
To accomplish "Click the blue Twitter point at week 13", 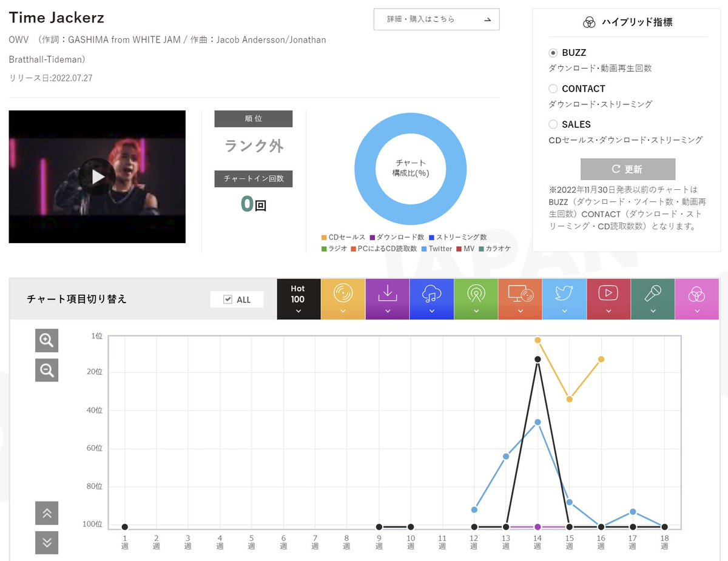I will pos(506,456).
